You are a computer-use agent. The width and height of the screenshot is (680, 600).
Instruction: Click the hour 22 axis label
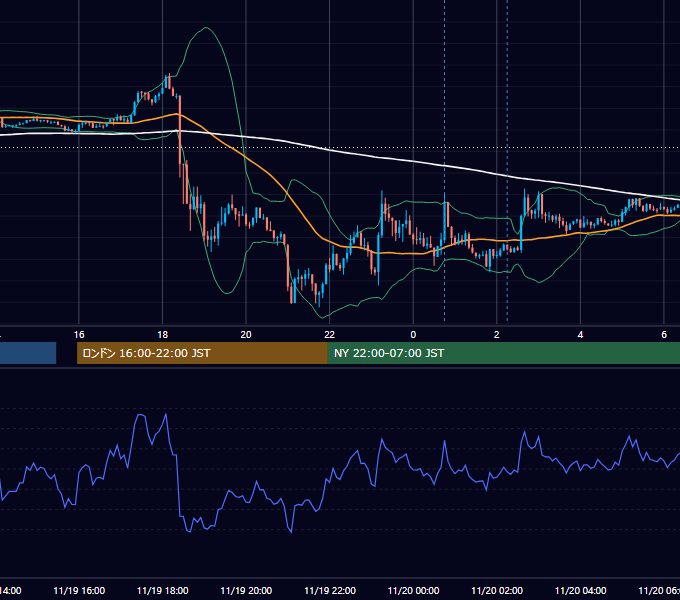(330, 335)
